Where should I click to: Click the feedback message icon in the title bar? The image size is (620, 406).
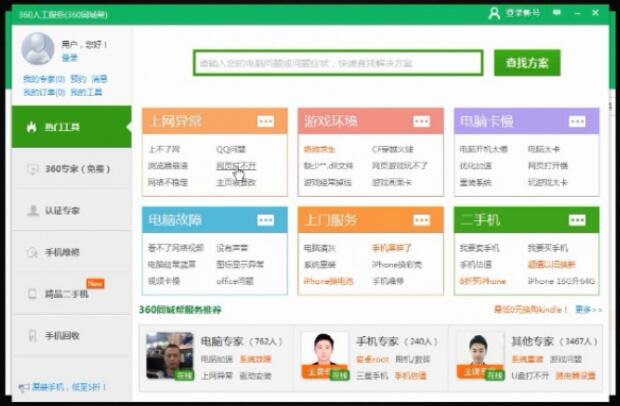557,13
